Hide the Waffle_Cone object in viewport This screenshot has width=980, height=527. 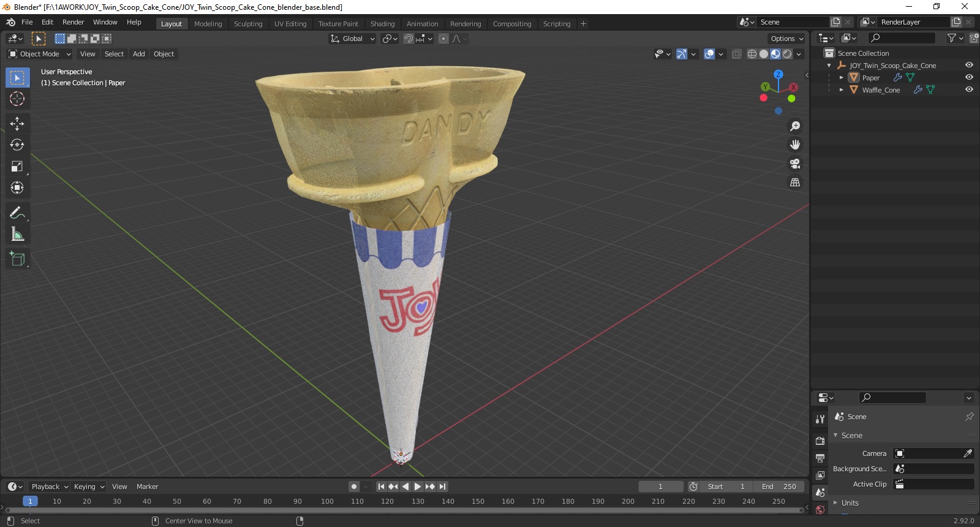click(969, 90)
